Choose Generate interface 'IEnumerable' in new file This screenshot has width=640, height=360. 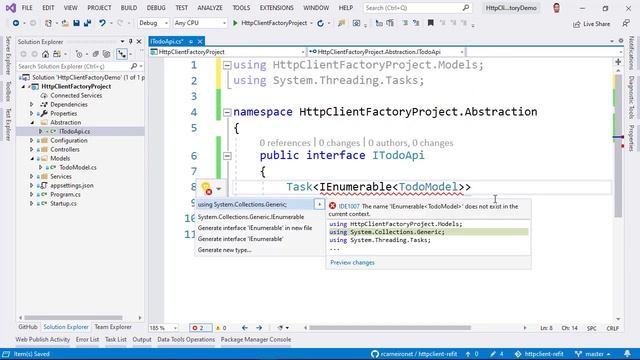(255, 228)
